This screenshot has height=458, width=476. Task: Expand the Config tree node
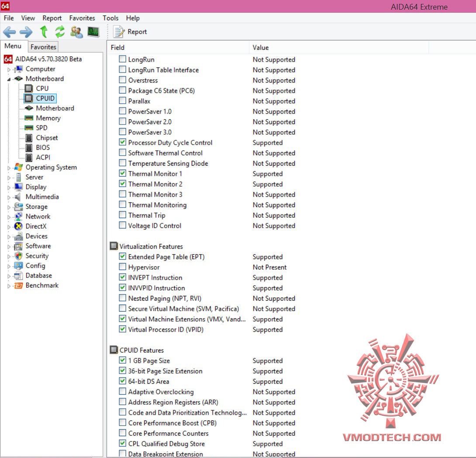[x=9, y=266]
